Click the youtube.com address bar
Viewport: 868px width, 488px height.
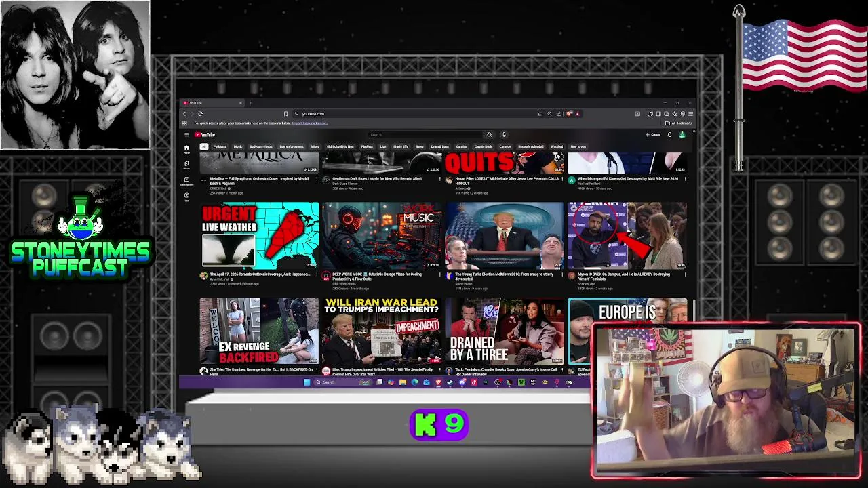click(x=414, y=113)
